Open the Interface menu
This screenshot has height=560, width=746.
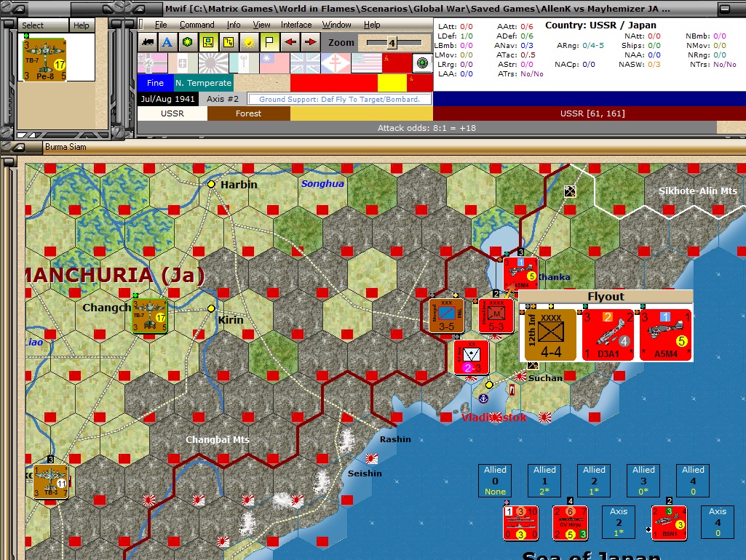296,25
